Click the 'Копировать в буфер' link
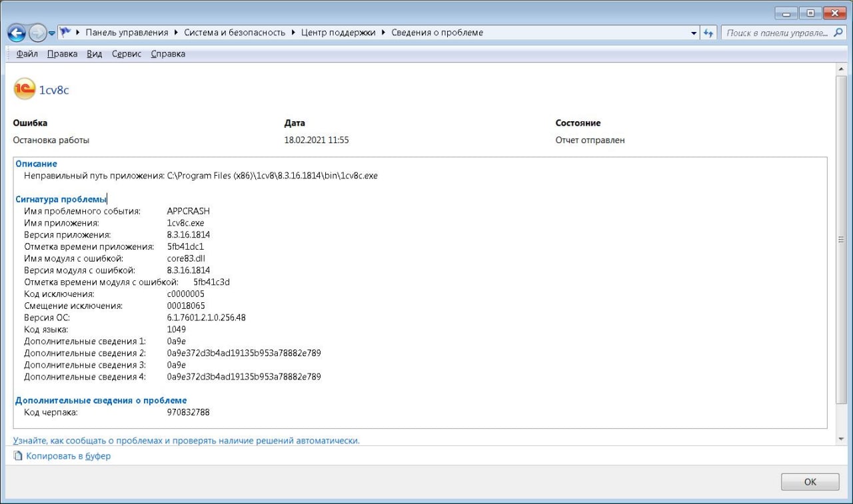Viewport: 853px width, 504px height. click(x=69, y=456)
